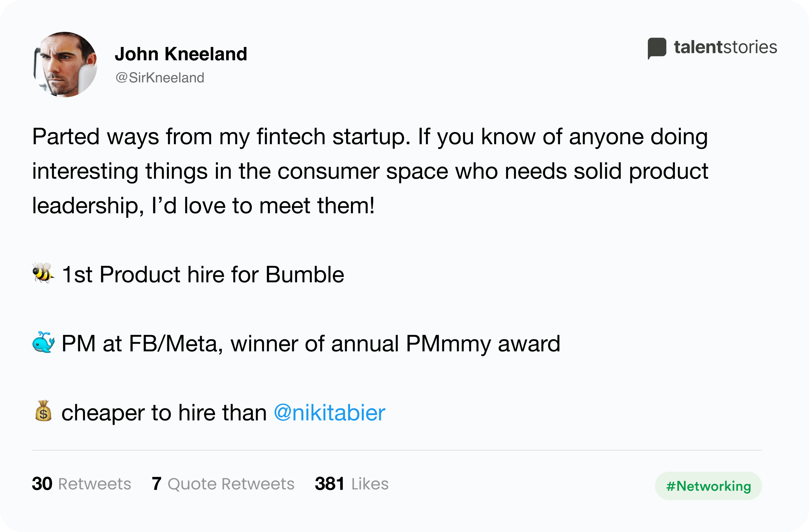The height and width of the screenshot is (532, 809).
Task: Click the 'PM at FB/Meta' award line
Action: (x=311, y=344)
